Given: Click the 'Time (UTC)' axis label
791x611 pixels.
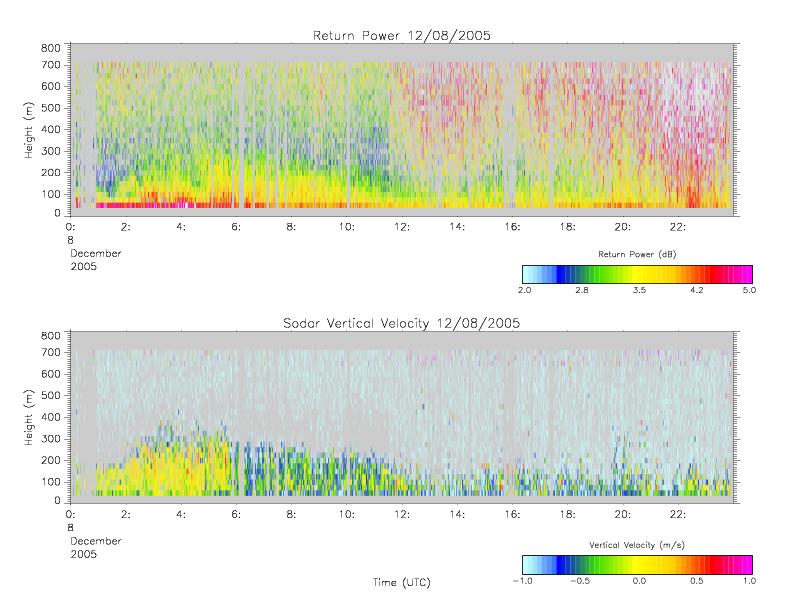Looking at the screenshot, I should (x=402, y=582).
